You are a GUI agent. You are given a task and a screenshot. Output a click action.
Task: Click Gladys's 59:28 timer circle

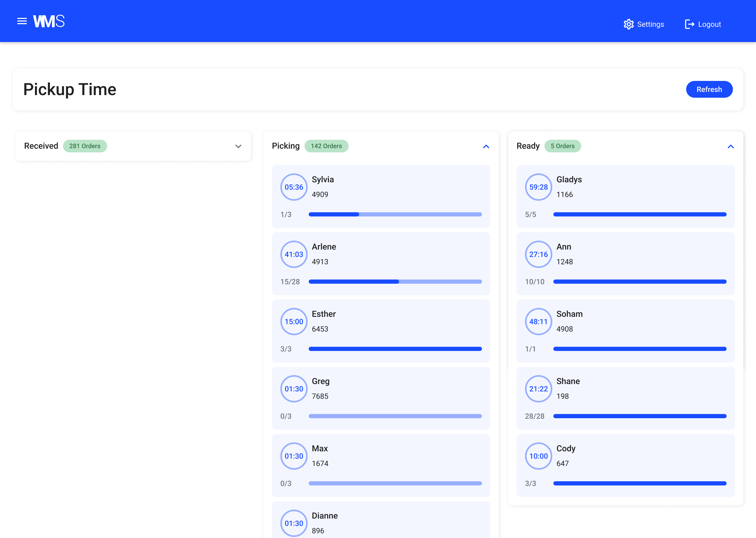click(538, 187)
